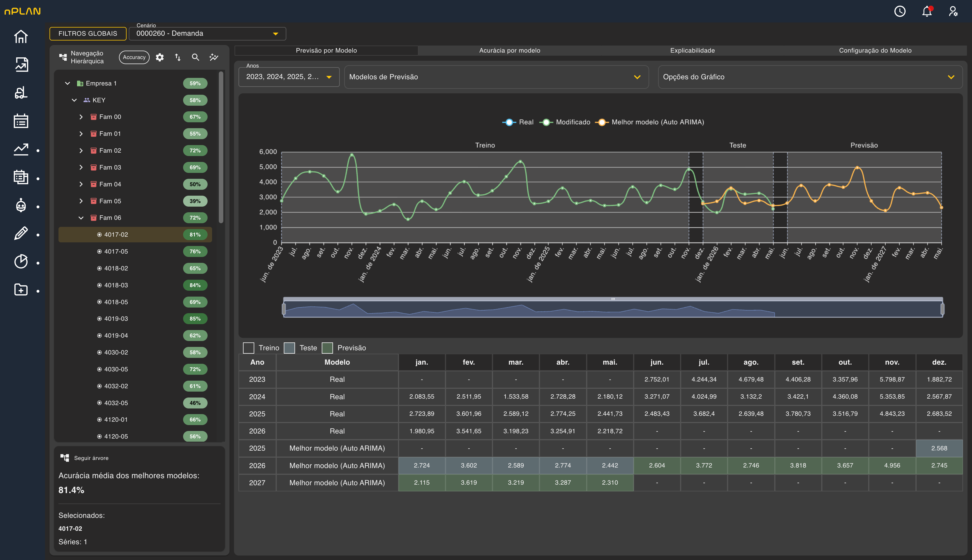972x560 pixels.
Task: Toggle Melhor modelo (Auto ARIMA) legend
Action: 649,122
